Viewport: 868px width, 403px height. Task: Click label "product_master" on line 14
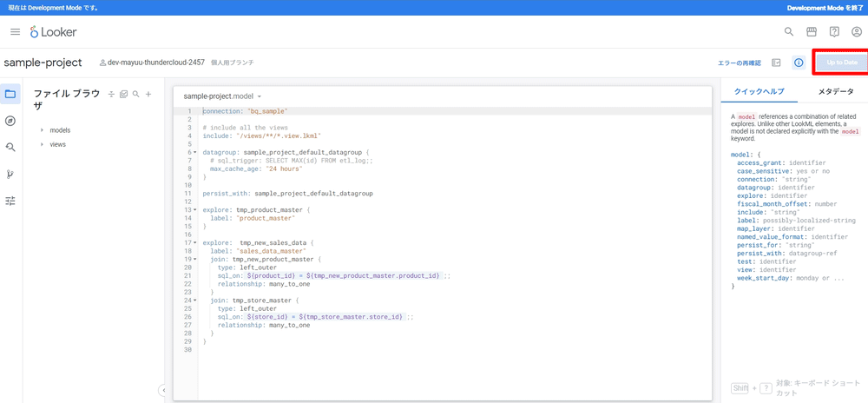pyautogui.click(x=253, y=219)
